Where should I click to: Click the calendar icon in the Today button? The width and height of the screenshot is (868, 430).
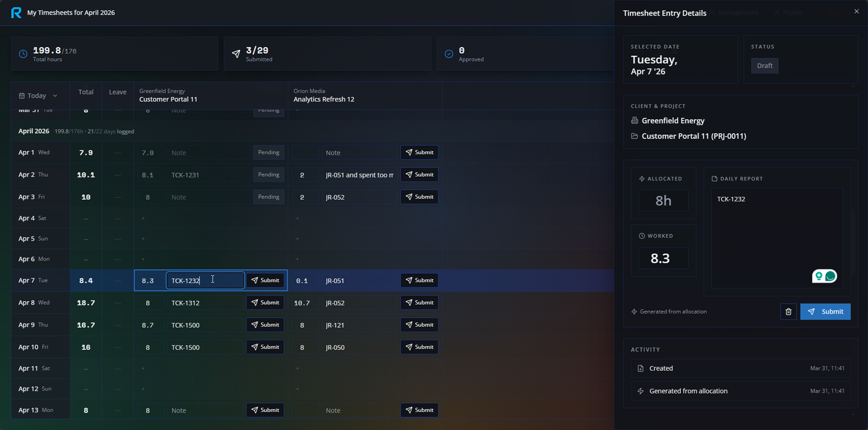point(22,96)
